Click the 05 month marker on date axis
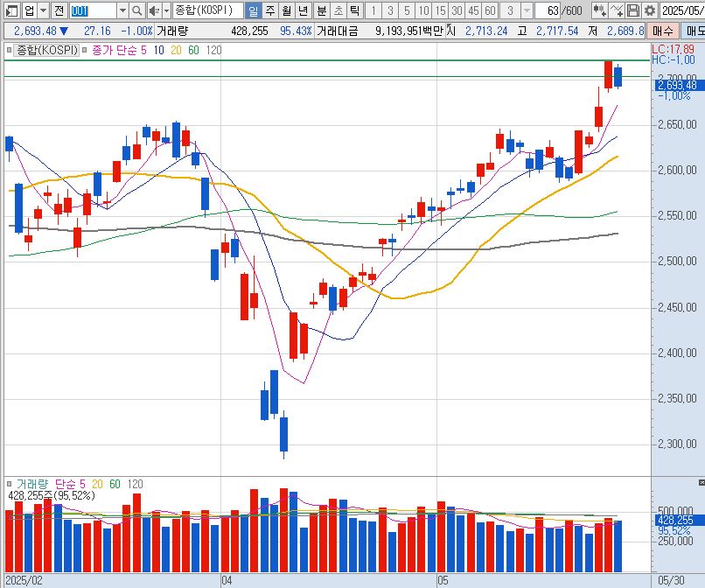 tap(443, 580)
